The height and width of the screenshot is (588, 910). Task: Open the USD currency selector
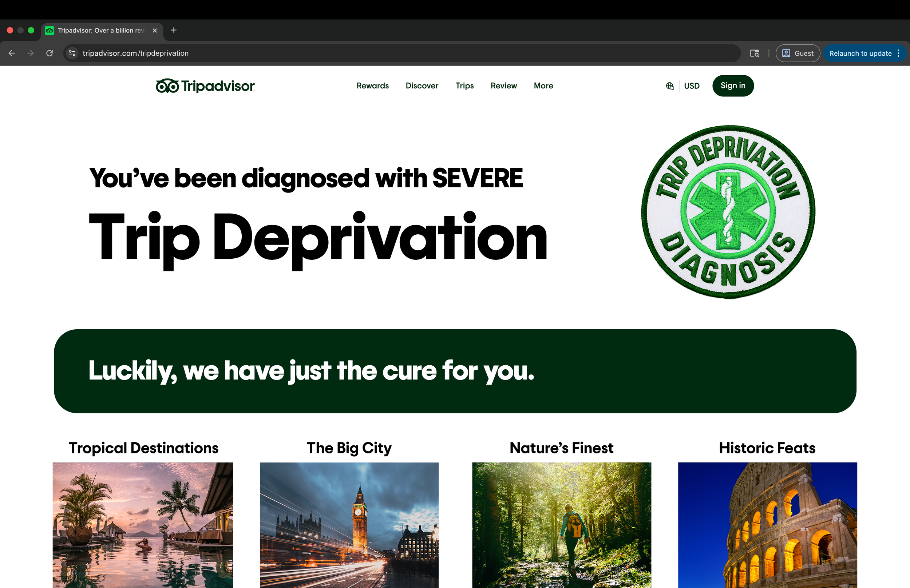(x=692, y=86)
